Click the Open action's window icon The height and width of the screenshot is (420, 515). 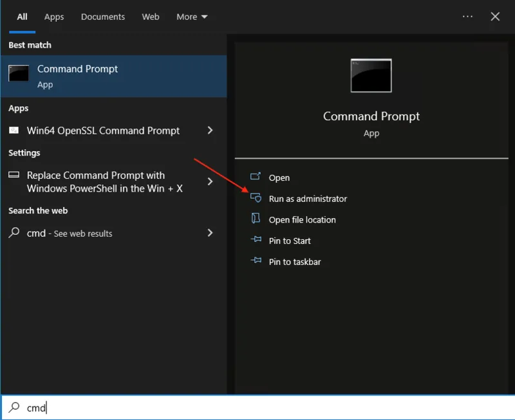coord(255,177)
